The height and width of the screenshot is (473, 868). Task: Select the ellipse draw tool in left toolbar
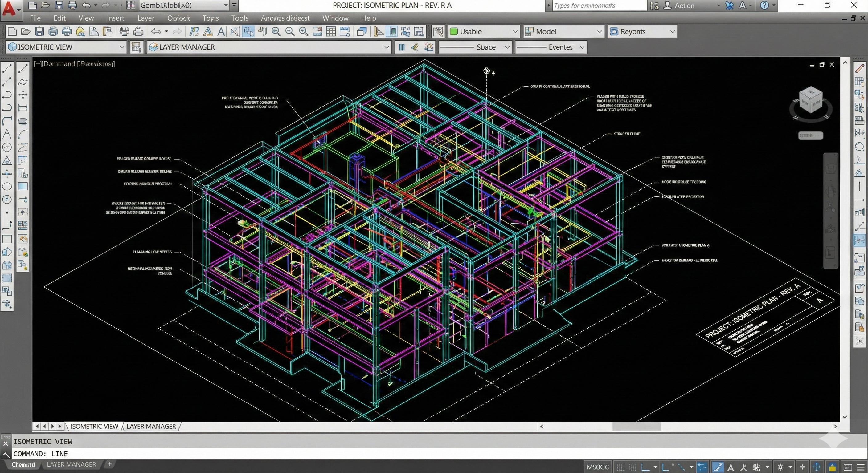(7, 187)
